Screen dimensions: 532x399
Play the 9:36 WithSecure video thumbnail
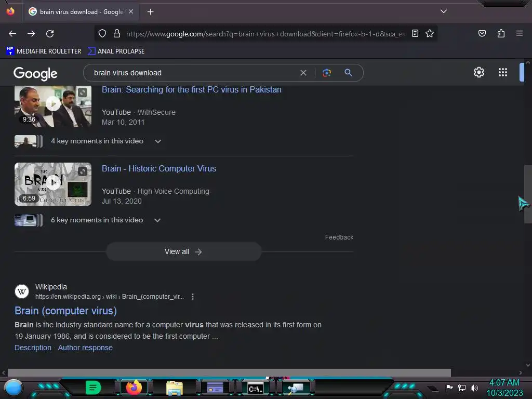53,106
